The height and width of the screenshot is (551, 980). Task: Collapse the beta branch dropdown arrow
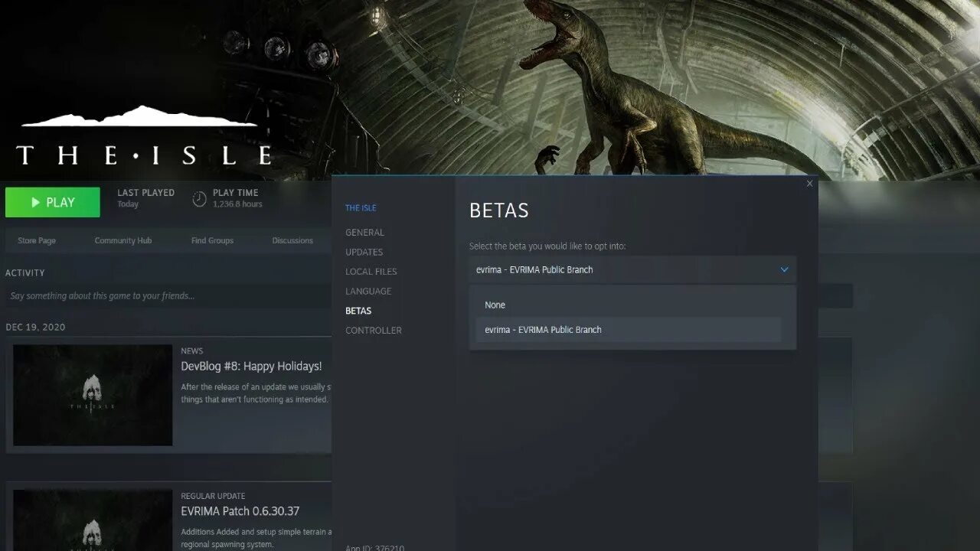pos(784,269)
